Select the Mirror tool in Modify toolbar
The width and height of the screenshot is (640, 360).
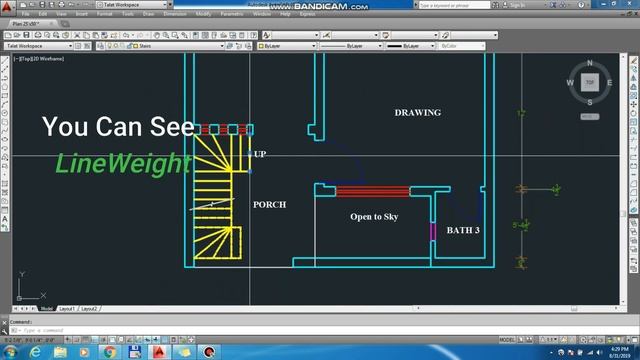click(633, 78)
